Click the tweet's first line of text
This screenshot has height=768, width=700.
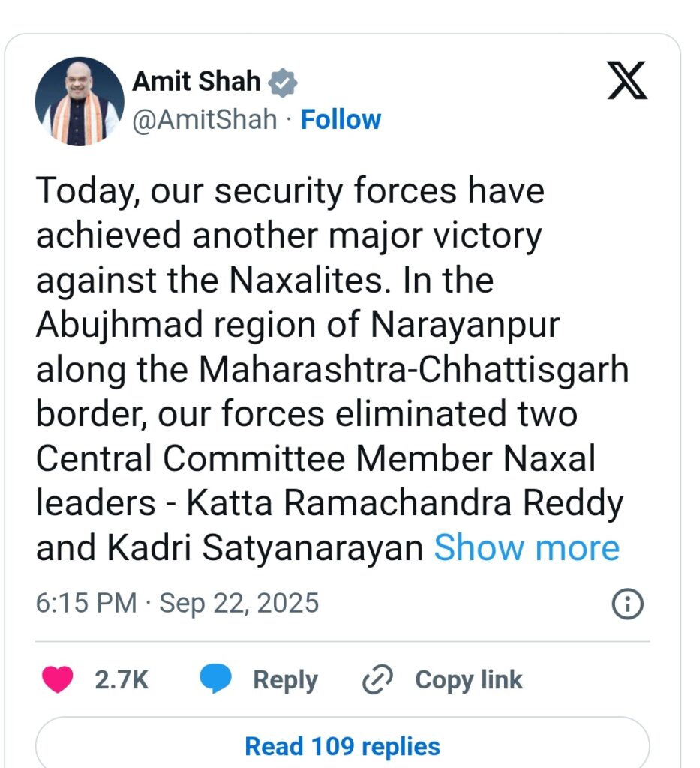pos(290,191)
